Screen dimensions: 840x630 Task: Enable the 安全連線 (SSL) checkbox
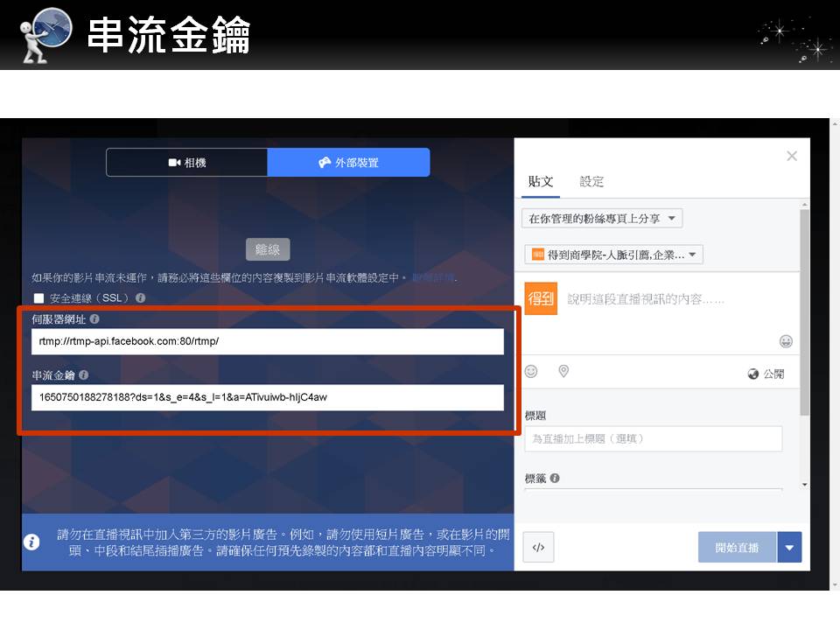click(x=38, y=298)
